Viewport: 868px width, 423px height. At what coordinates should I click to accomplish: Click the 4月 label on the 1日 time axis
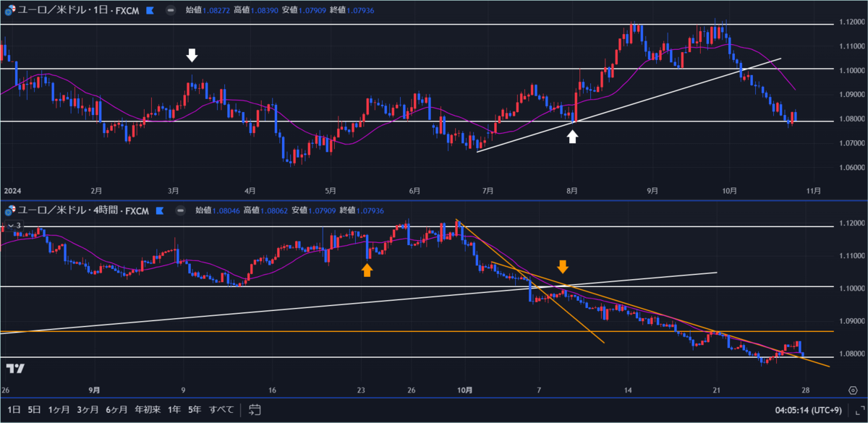point(250,190)
